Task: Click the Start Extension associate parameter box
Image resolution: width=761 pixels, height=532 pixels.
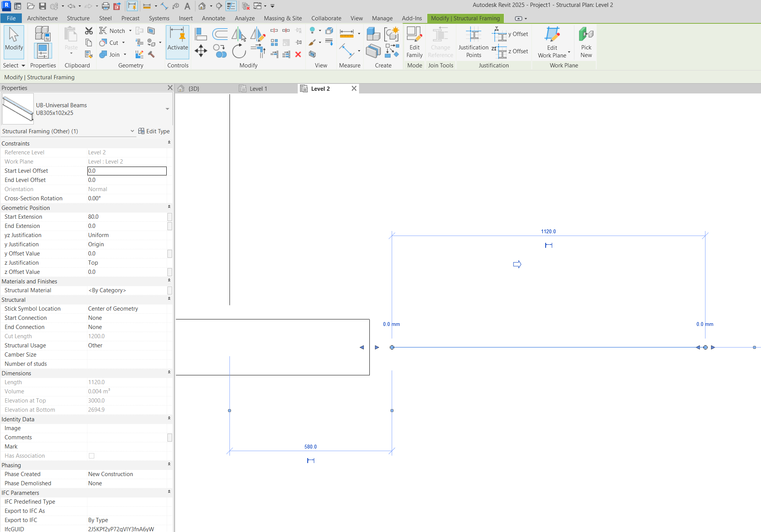Action: point(170,217)
